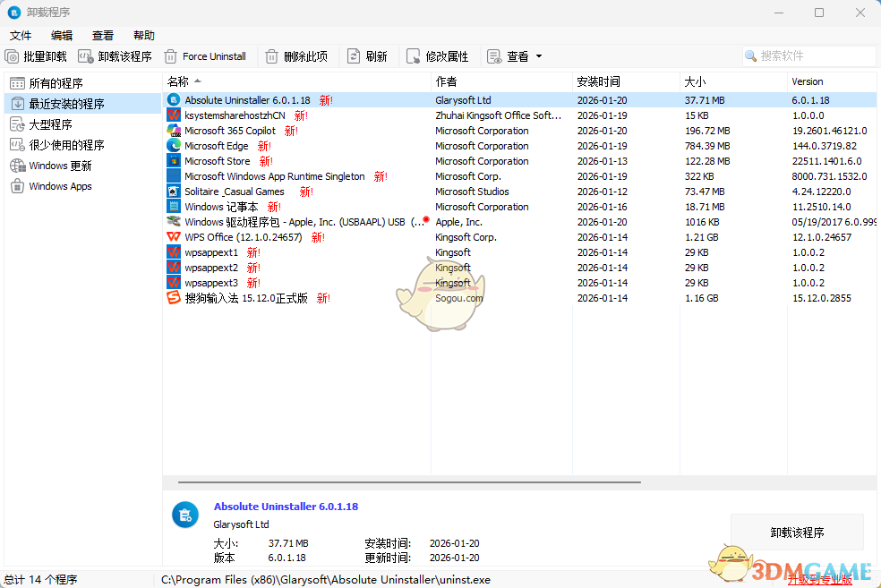
Task: Open the 帮助 menu
Action: tap(143, 35)
